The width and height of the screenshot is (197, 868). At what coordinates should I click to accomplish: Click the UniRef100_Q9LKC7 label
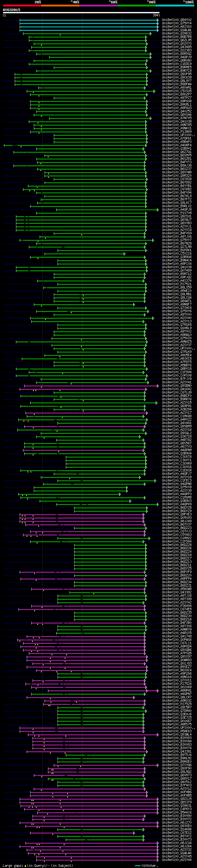coord(177,203)
